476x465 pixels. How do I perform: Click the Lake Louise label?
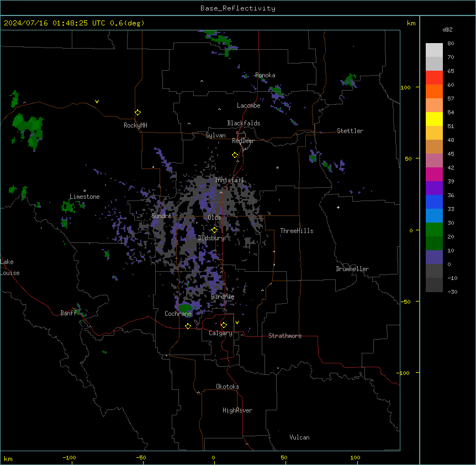click(x=10, y=267)
